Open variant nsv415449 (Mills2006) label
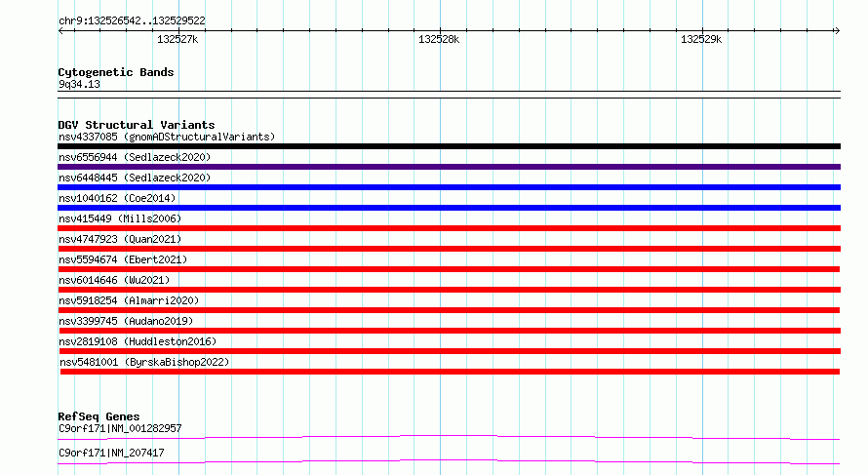This screenshot has height=475, width=868. coord(120,218)
